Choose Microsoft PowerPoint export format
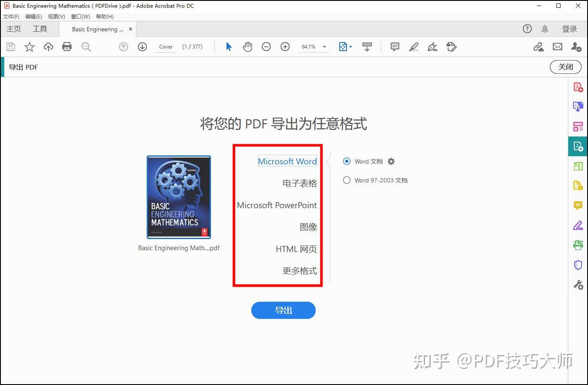 pos(277,205)
